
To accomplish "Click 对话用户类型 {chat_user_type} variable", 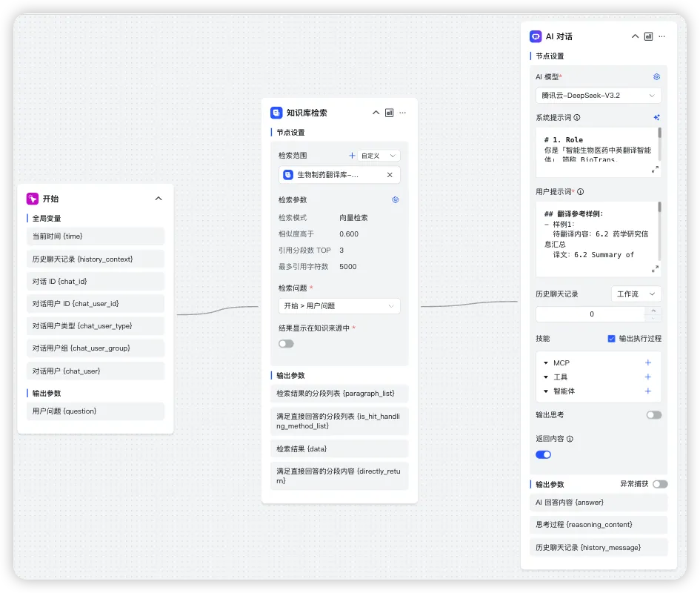I will pyautogui.click(x=96, y=326).
